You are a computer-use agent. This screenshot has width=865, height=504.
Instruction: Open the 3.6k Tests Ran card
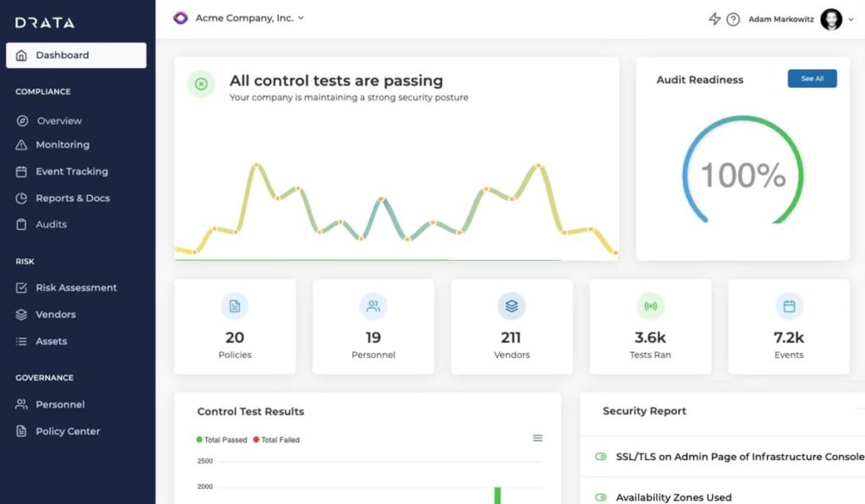[650, 327]
